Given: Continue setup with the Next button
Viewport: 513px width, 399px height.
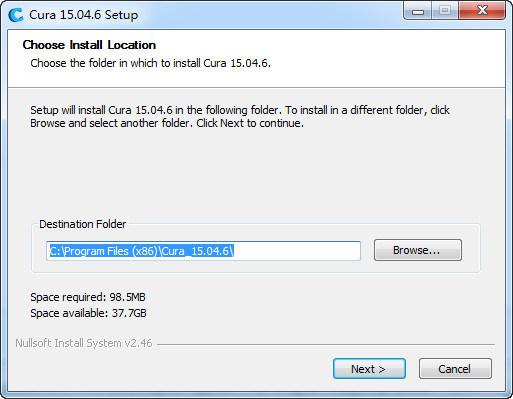Looking at the screenshot, I should [x=369, y=369].
